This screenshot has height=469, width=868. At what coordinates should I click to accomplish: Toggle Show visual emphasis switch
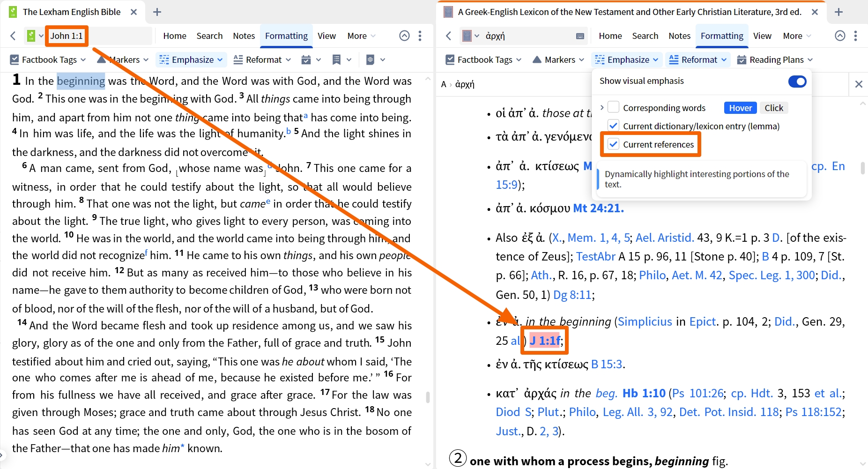click(797, 82)
